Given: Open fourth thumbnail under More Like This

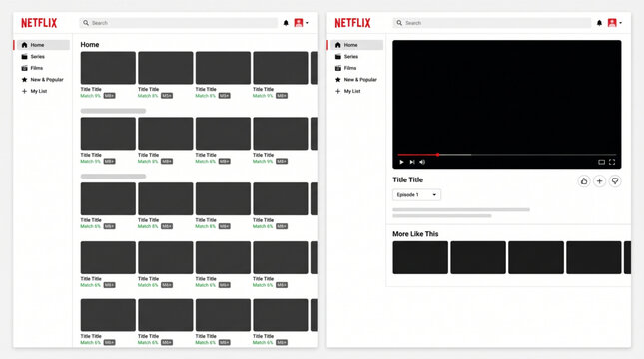Looking at the screenshot, I should tap(594, 257).
